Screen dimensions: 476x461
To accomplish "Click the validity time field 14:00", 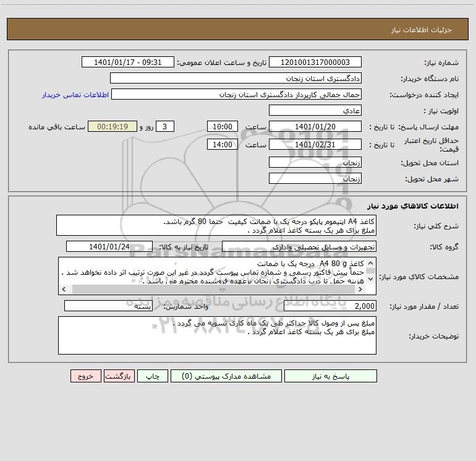I will [222, 144].
